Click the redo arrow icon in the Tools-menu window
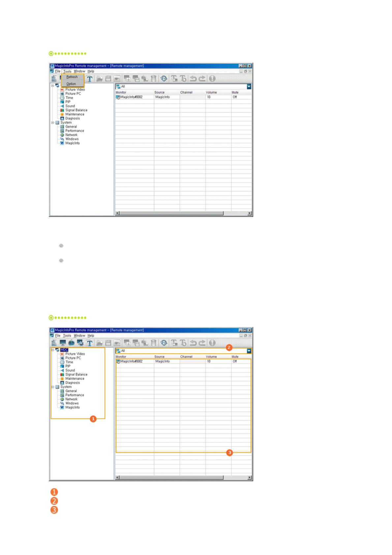This screenshot has height=555, width=392. 202,78
